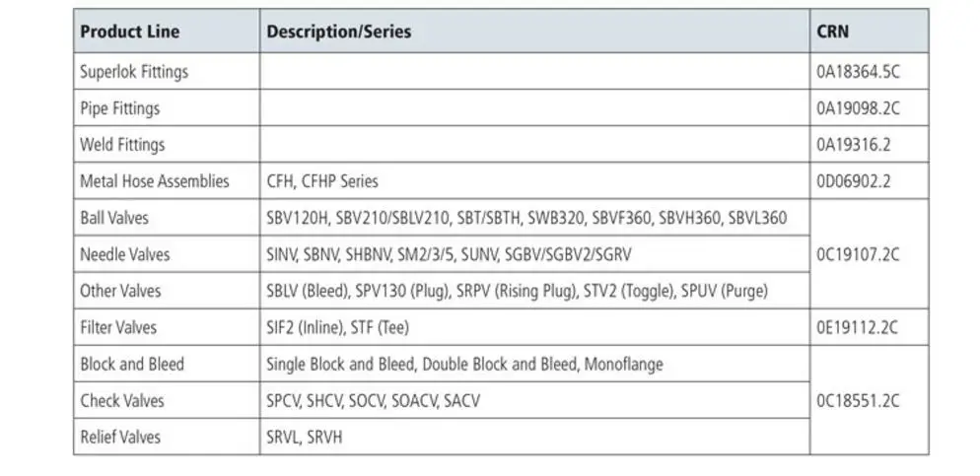Click the Weld Fittings cell
This screenshot has height=476, width=980.
tap(122, 145)
